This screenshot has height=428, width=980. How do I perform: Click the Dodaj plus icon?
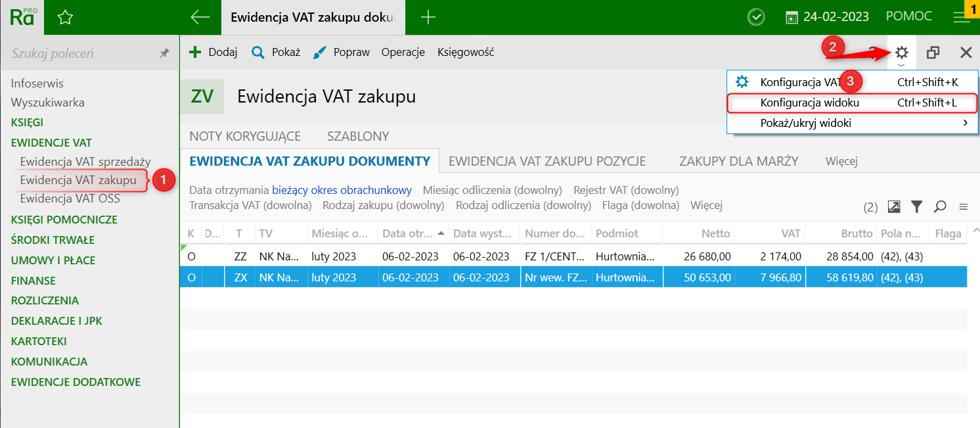coord(195,52)
